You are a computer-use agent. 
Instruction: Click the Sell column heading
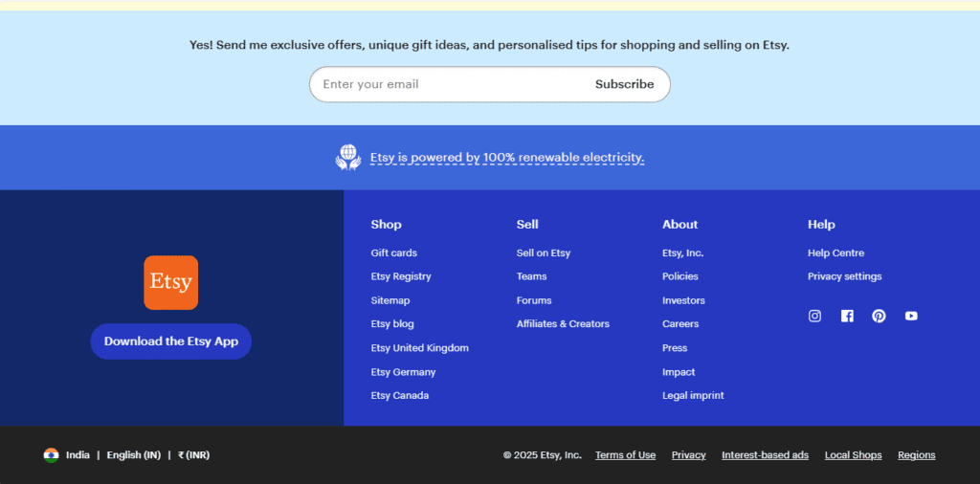coord(527,224)
